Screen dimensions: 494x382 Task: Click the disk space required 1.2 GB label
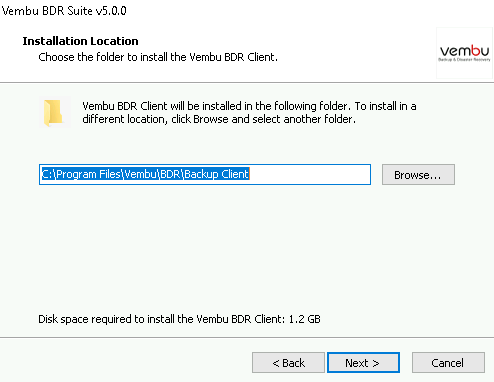coord(179,319)
